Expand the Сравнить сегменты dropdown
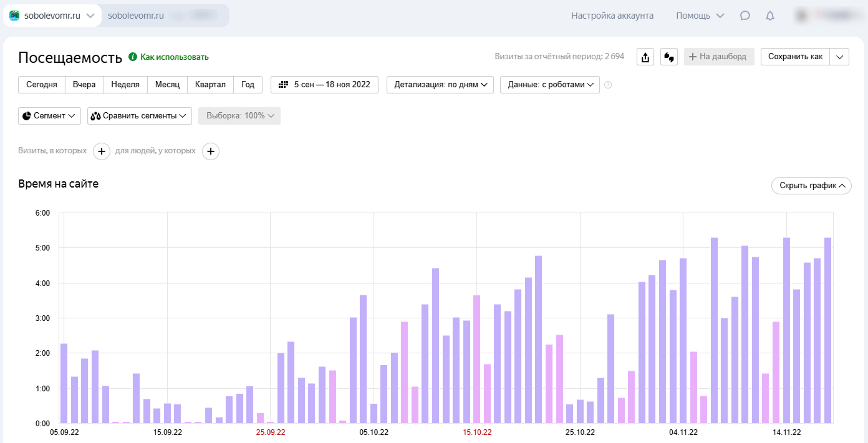This screenshot has width=868, height=443. [140, 116]
